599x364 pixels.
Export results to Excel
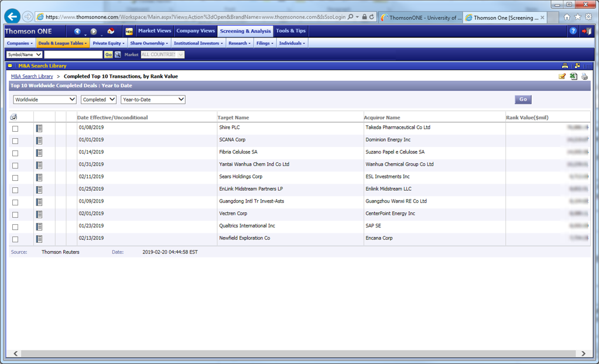(573, 77)
